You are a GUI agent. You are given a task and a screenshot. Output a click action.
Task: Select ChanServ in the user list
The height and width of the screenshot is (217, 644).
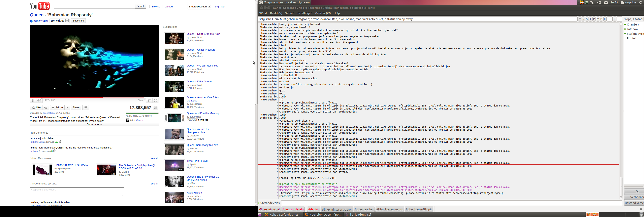pos(633,25)
